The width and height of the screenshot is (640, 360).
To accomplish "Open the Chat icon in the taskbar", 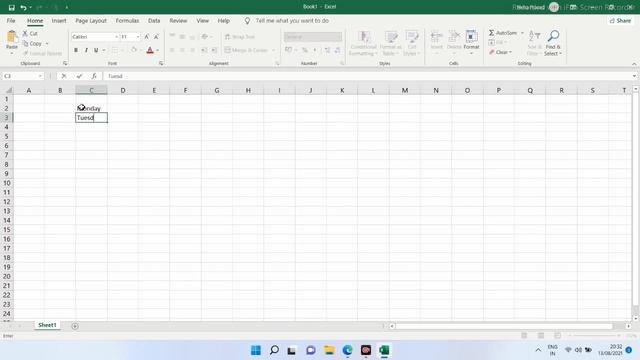I will pos(311,350).
